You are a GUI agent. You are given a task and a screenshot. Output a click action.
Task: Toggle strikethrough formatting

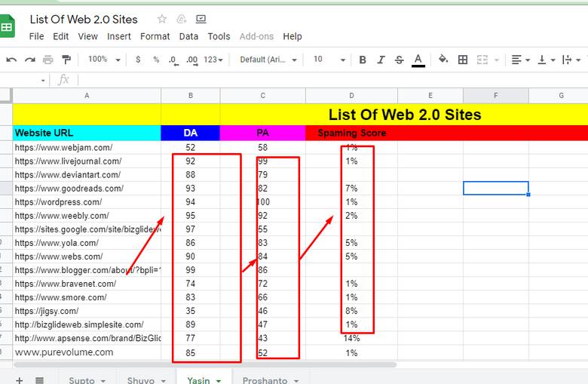(399, 60)
